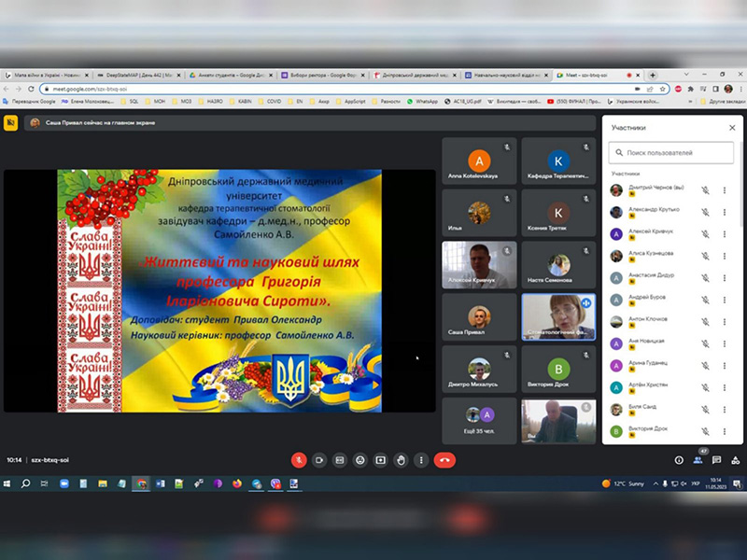Click the people icon with 47 badge

coord(699,460)
